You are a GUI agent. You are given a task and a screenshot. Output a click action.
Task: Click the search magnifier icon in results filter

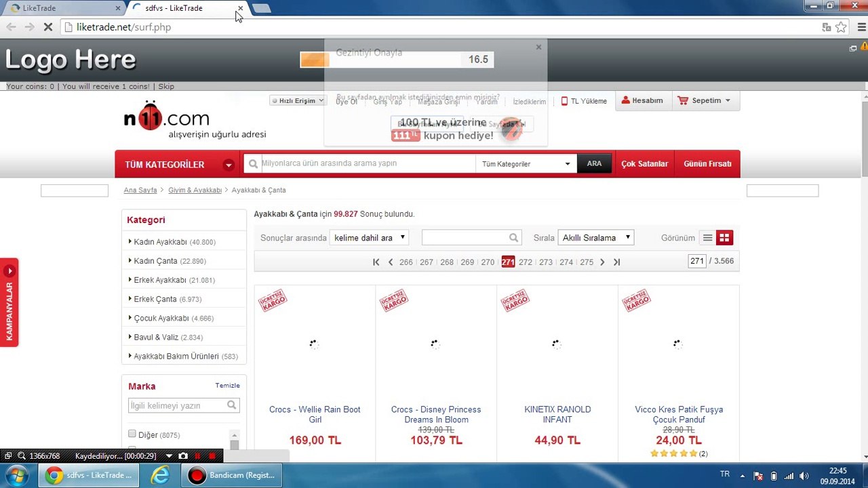tap(513, 237)
